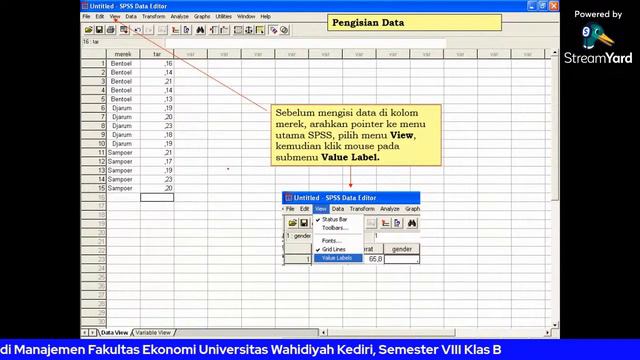Image resolution: width=640 pixels, height=360 pixels.
Task: Open the Transform menu
Action: (153, 16)
